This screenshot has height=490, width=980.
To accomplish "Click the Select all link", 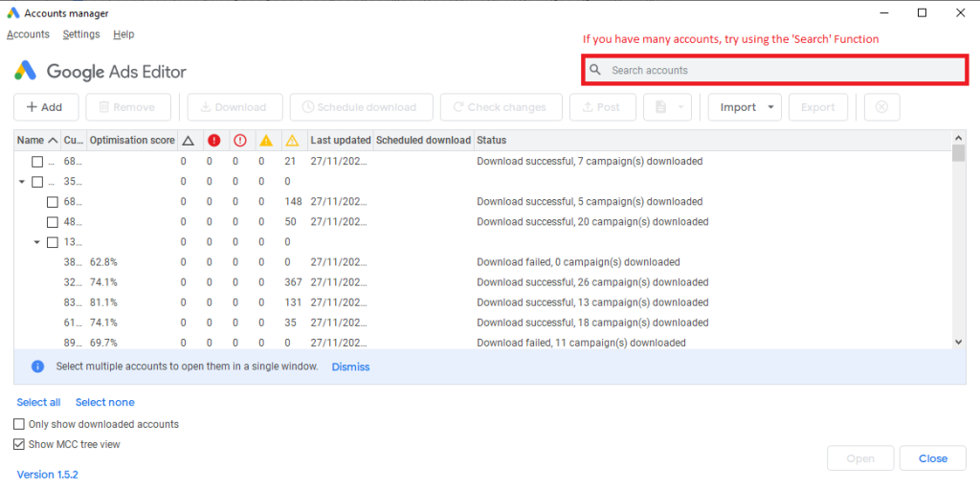I will click(38, 402).
